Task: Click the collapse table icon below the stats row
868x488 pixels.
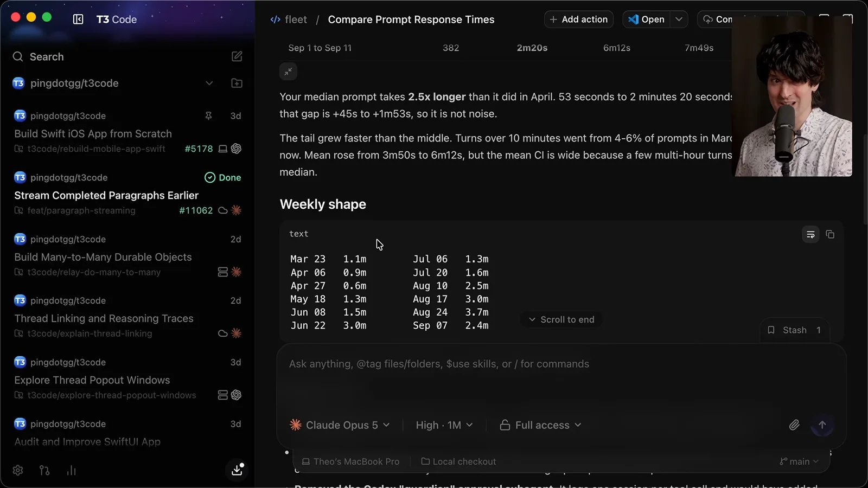Action: tap(288, 71)
